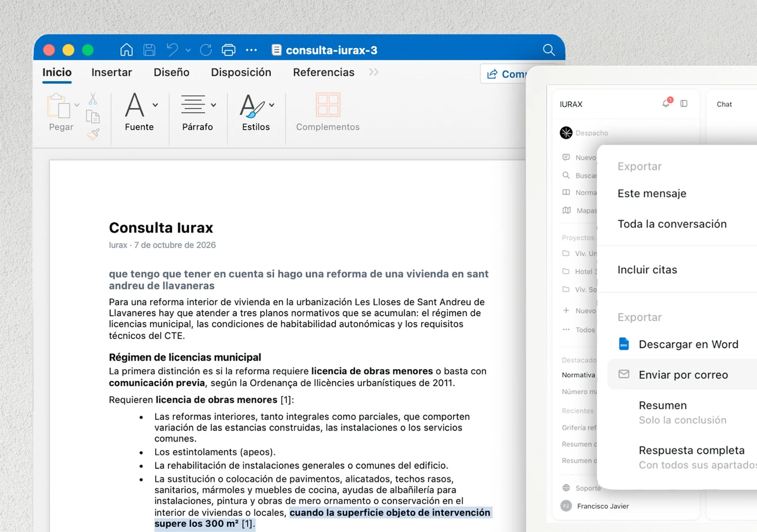Viewport: 757px width, 532px height.
Task: Click the Despacho workspace entry
Action: pos(584,133)
